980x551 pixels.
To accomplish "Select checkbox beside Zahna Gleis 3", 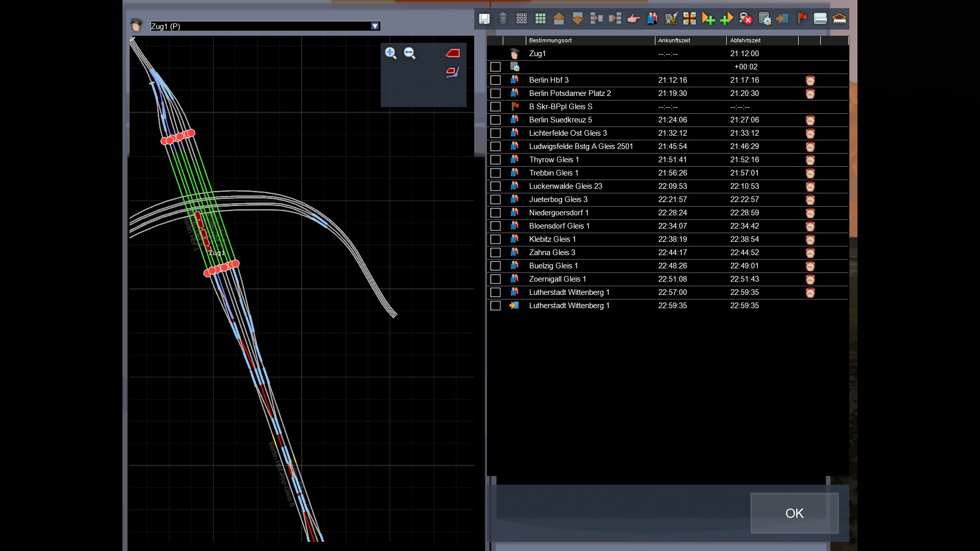I will (495, 253).
